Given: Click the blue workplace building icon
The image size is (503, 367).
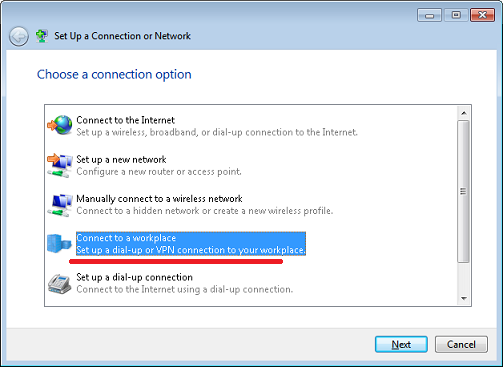Looking at the screenshot, I should 59,243.
